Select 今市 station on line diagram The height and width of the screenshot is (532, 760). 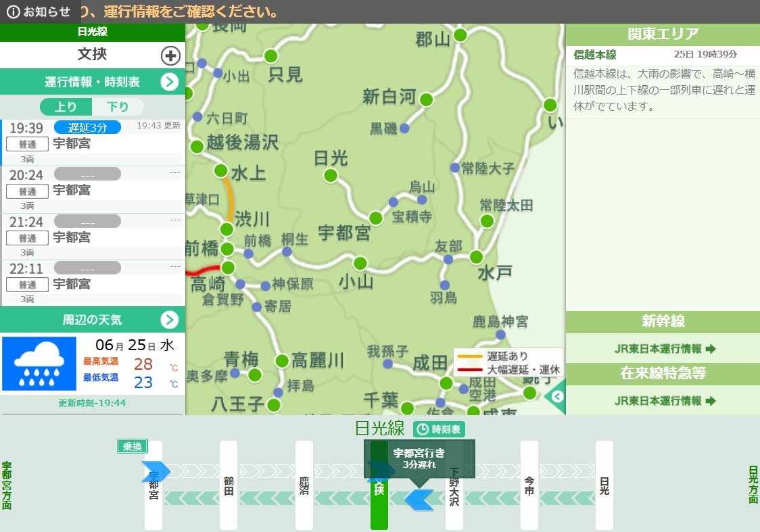529,485
